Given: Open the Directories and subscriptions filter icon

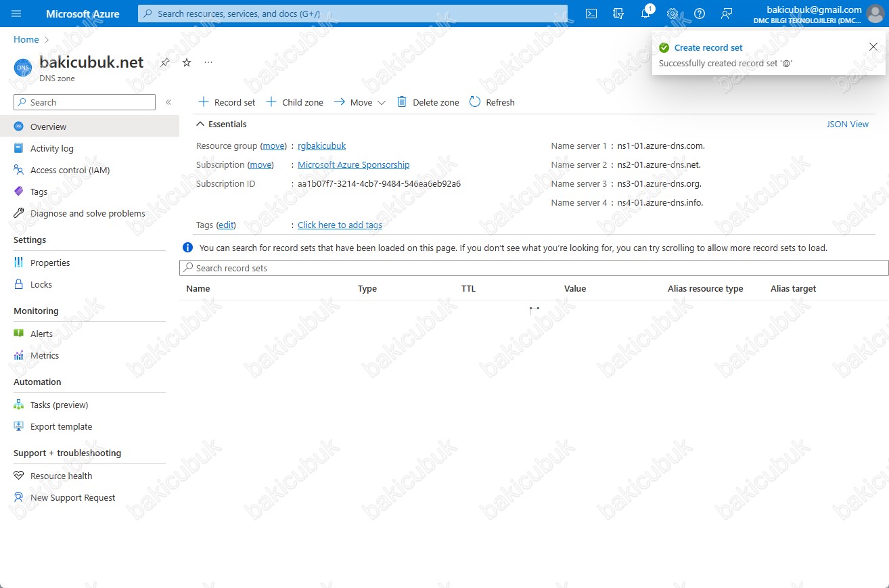Looking at the screenshot, I should (x=618, y=14).
